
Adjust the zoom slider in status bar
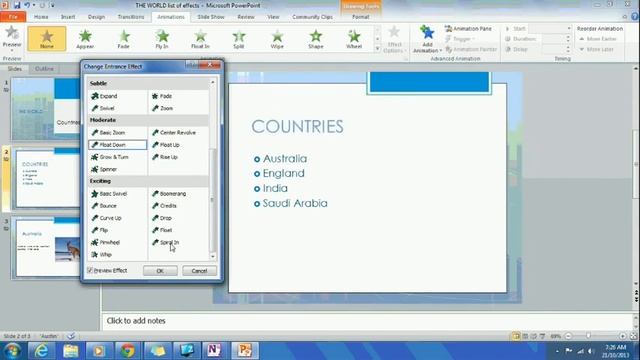pos(588,336)
